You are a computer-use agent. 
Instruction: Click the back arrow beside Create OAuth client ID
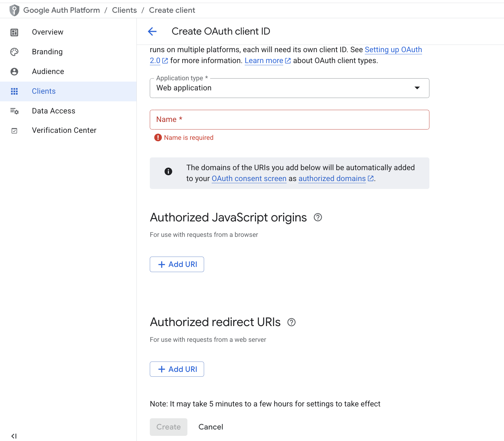pos(152,31)
